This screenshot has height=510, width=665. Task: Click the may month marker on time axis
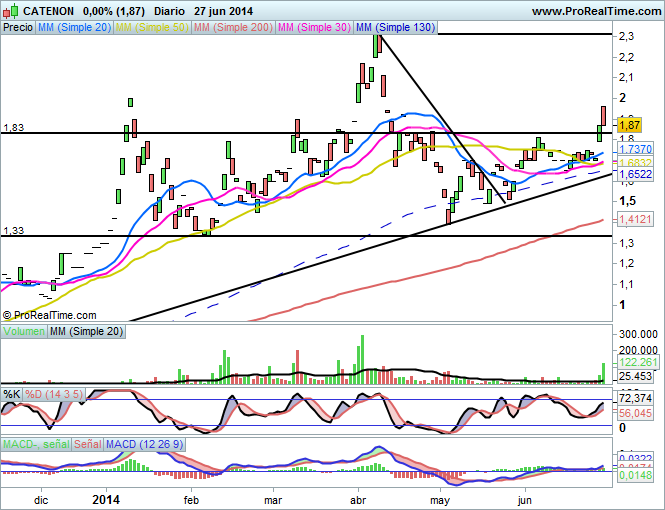coord(440,501)
